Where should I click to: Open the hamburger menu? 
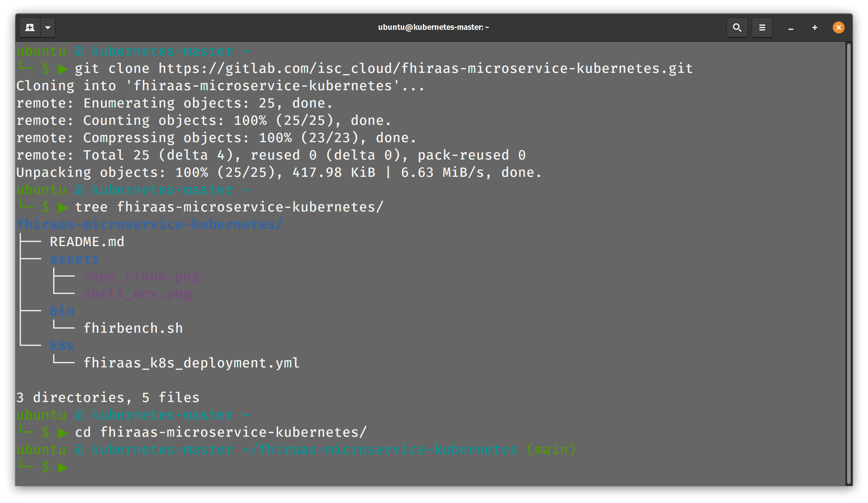coord(762,27)
